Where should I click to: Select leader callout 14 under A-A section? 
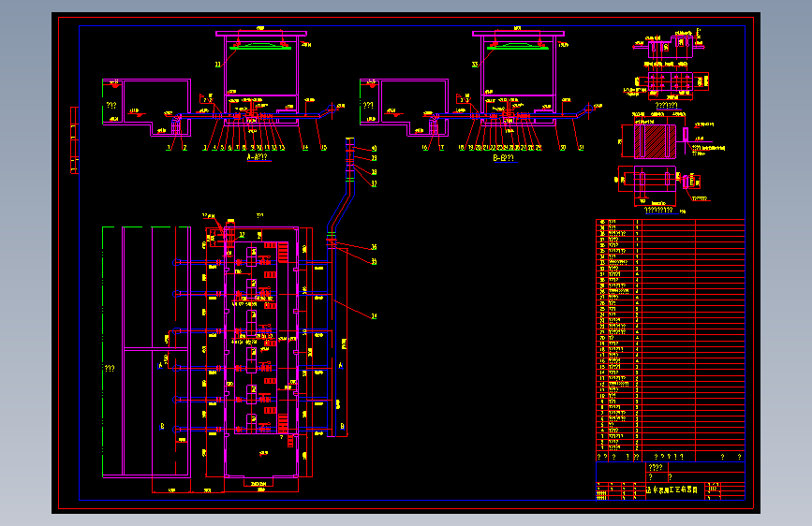[x=305, y=148]
